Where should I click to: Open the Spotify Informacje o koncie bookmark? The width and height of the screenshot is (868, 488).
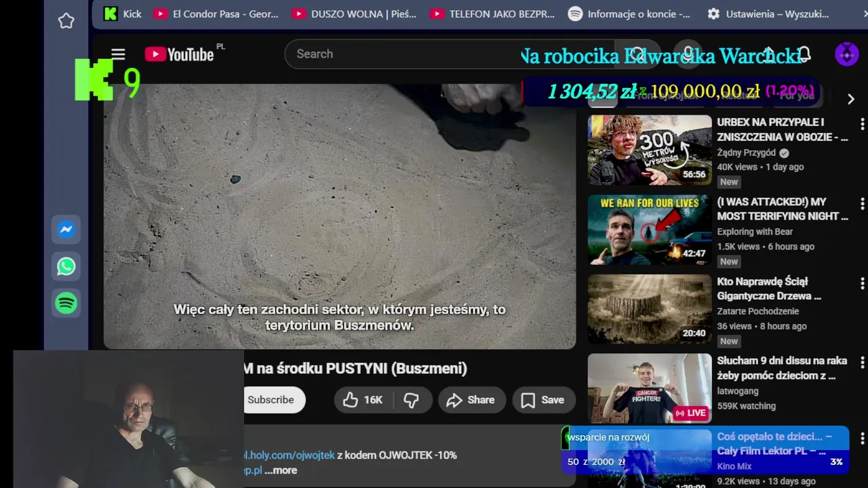coord(629,14)
